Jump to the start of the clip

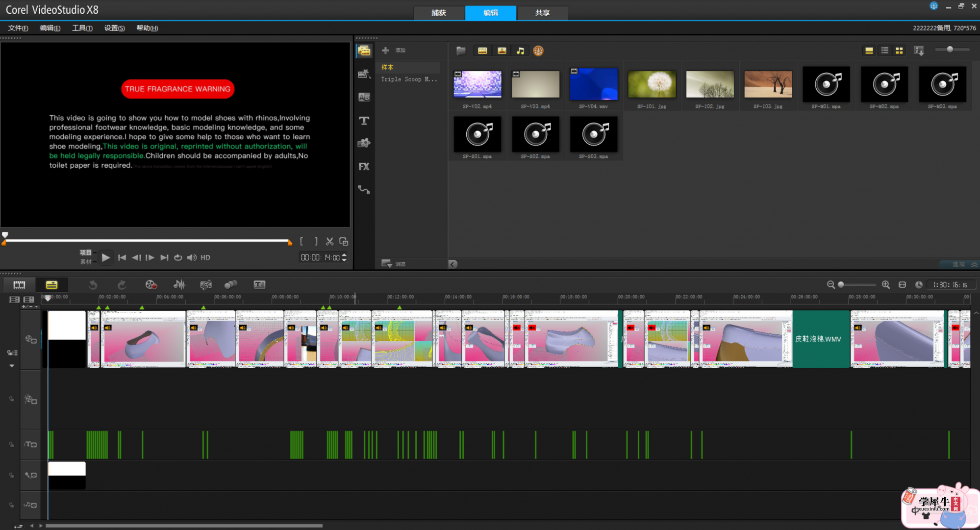(122, 258)
